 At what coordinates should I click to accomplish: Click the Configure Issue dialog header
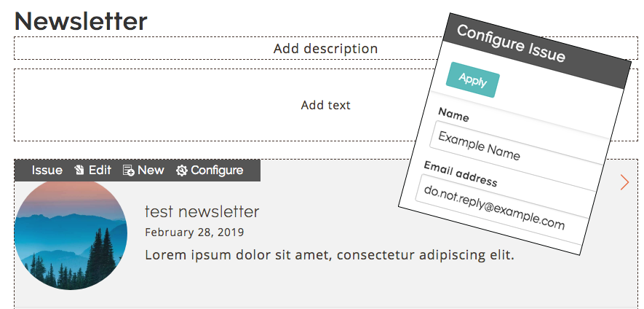point(536,50)
